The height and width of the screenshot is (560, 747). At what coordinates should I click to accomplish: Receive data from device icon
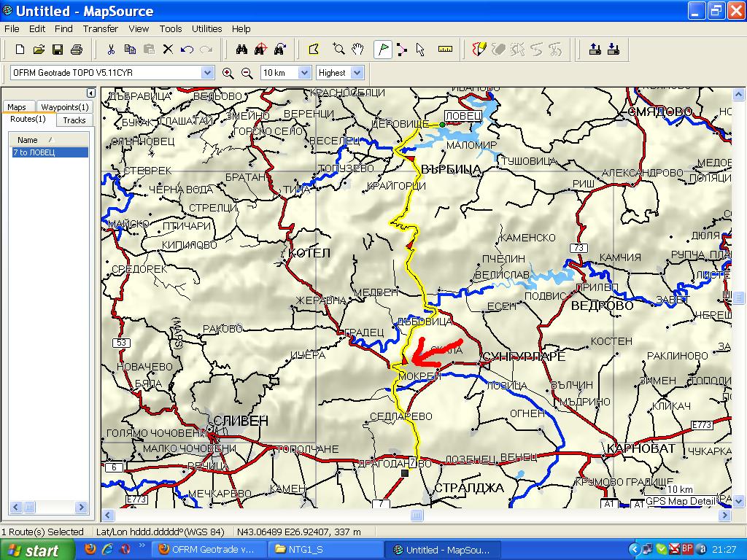[614, 49]
